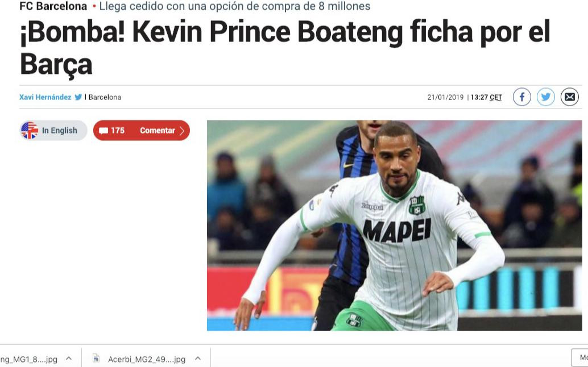Share the article on Twitter

[x=545, y=97]
